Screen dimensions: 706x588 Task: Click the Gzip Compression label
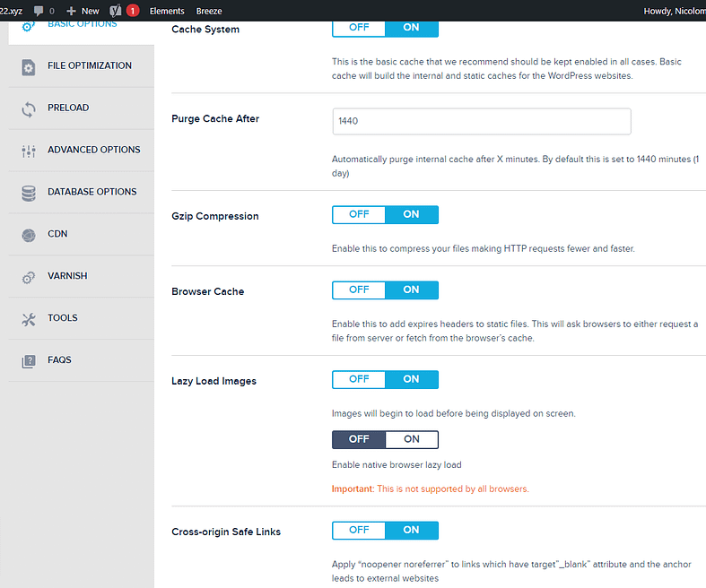click(215, 216)
